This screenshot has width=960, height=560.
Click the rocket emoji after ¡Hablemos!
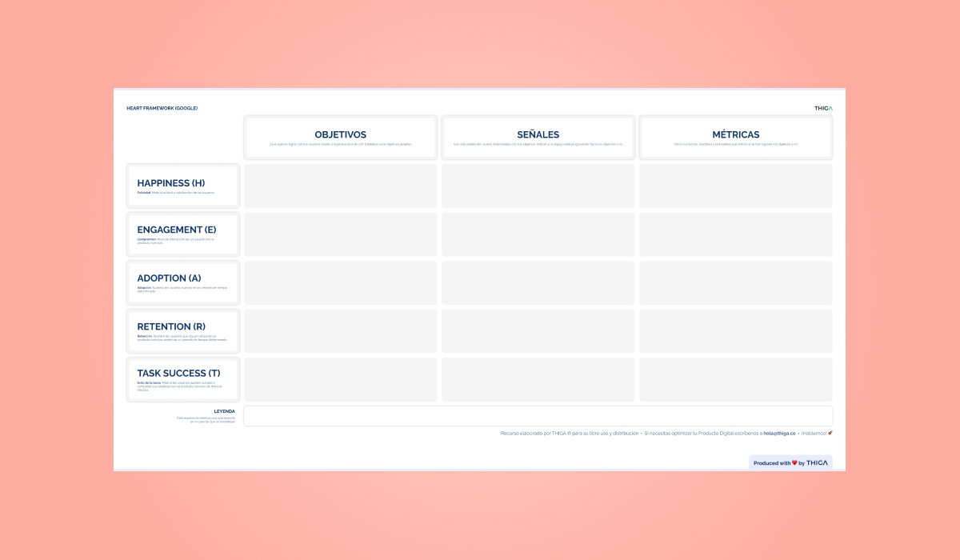point(830,433)
